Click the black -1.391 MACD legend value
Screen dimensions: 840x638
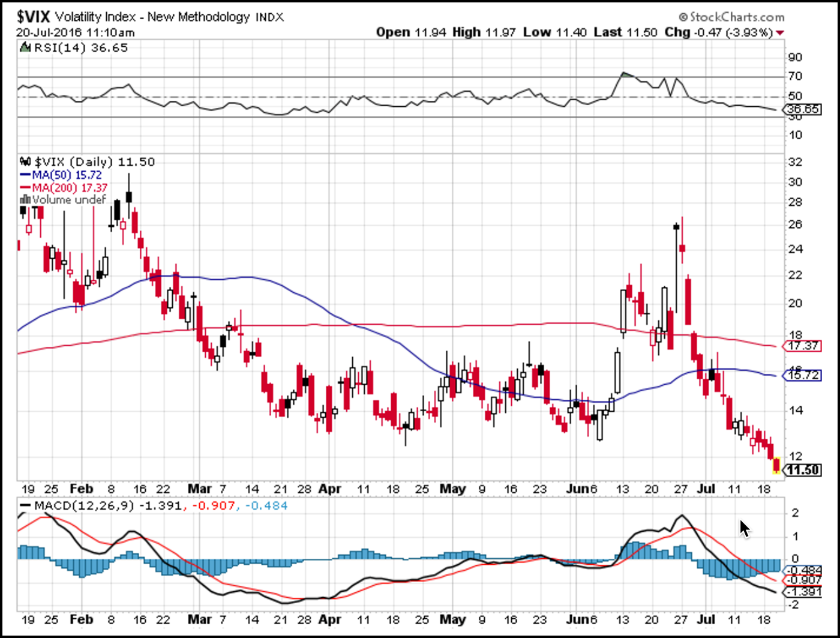tap(160, 505)
